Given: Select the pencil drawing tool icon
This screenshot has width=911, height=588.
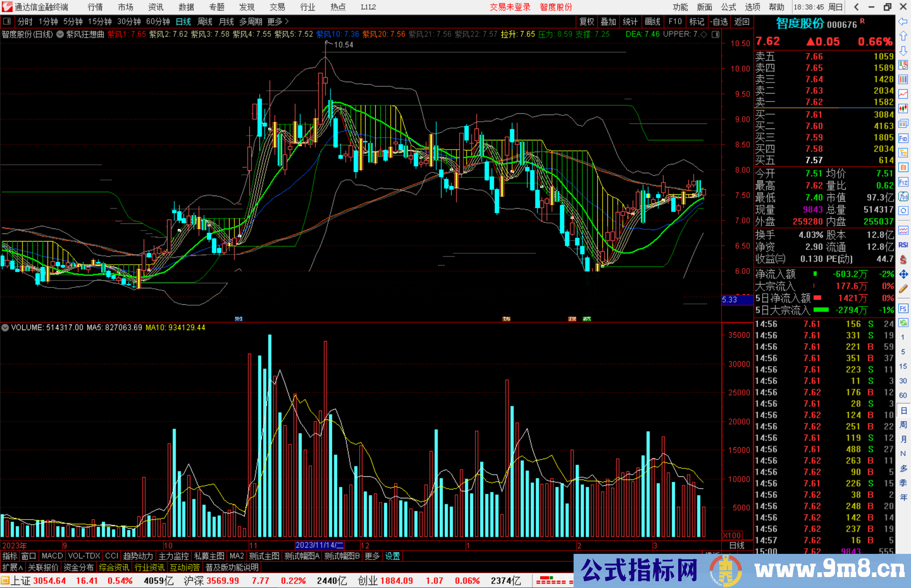Looking at the screenshot, I should point(903,289).
